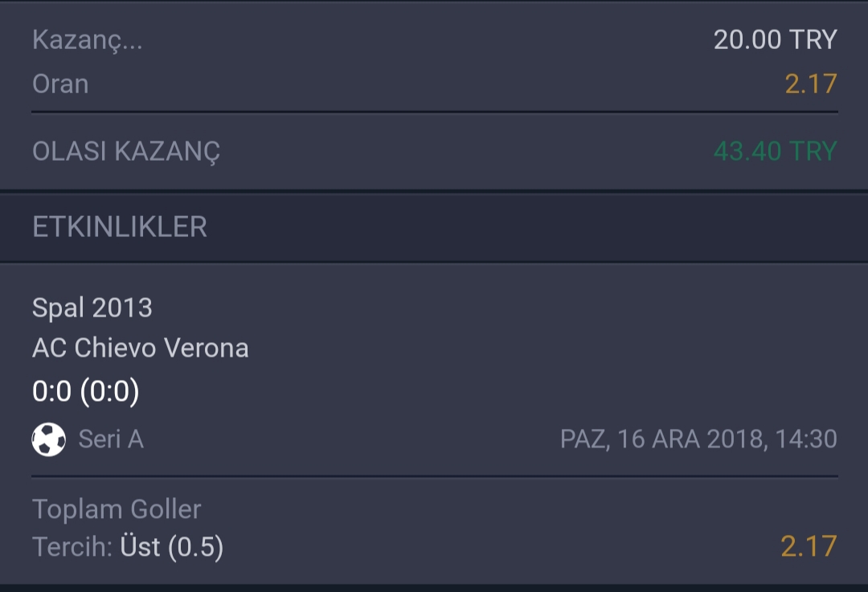Tap the 43.40 TRY possible winnings
Image resolution: width=868 pixels, height=592 pixels.
(775, 151)
